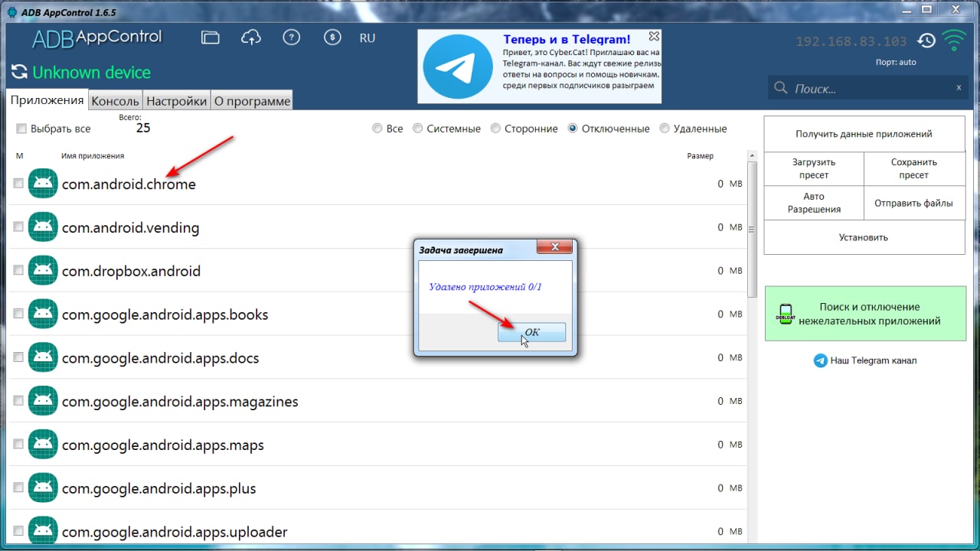Viewport: 980px width, 551px height.
Task: Select the Отключенные radio filter
Action: tap(573, 129)
